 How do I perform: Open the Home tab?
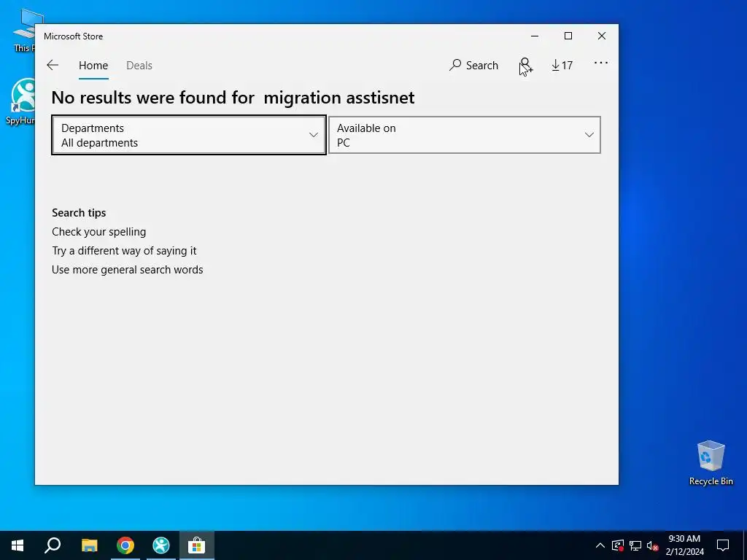pyautogui.click(x=93, y=65)
